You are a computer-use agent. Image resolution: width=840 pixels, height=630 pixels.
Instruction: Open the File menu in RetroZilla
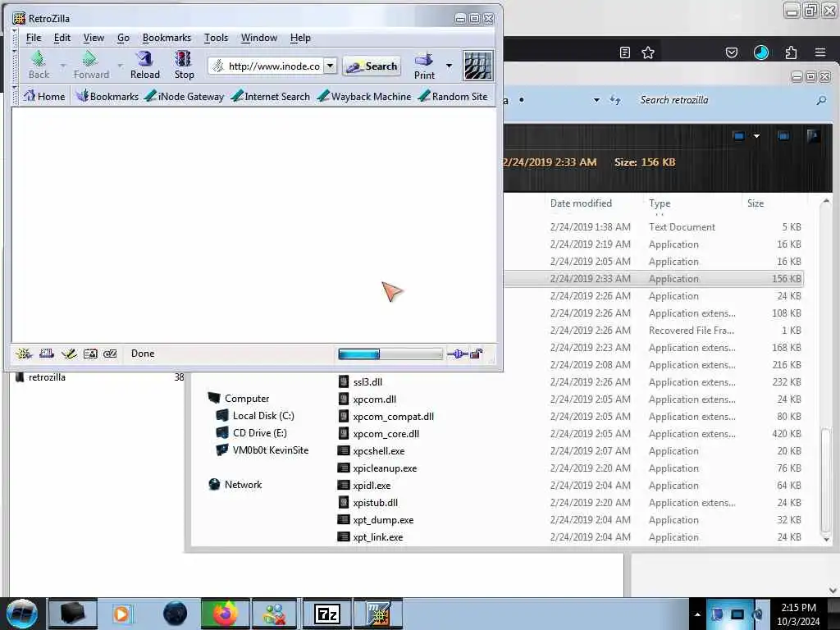click(33, 38)
